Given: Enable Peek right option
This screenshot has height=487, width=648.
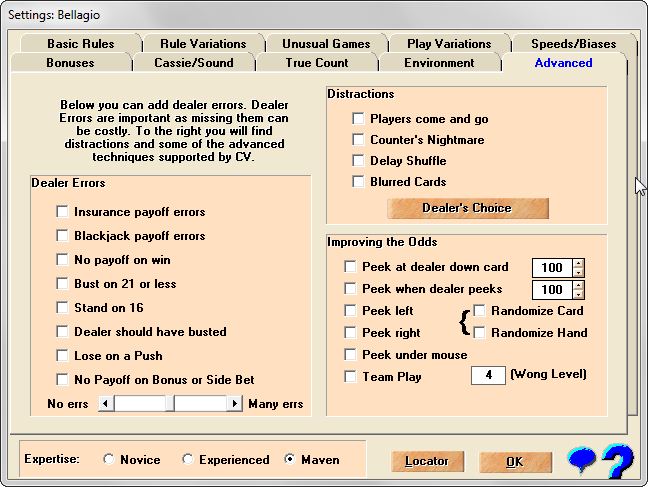Looking at the screenshot, I should coord(350,332).
